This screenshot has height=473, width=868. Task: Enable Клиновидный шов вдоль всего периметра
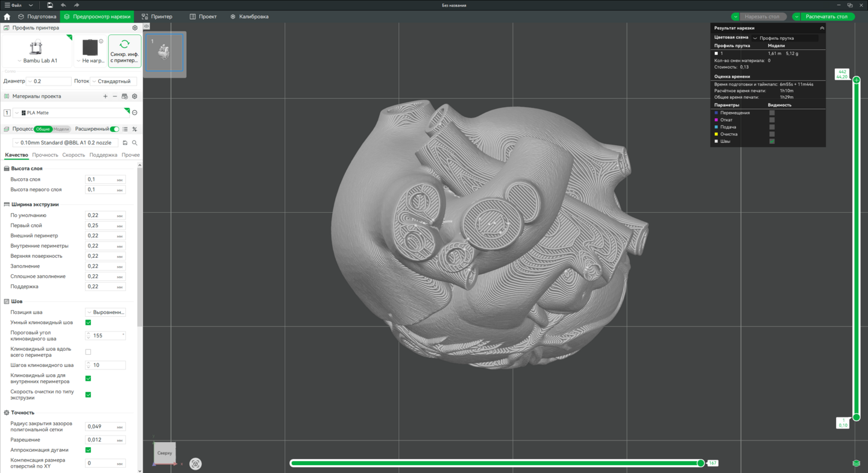(x=88, y=352)
